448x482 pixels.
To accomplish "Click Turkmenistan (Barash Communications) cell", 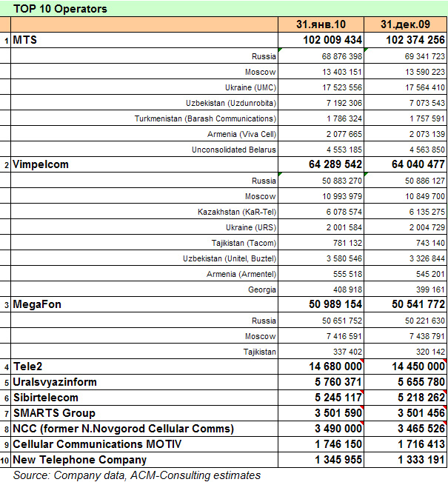I will click(205, 118).
